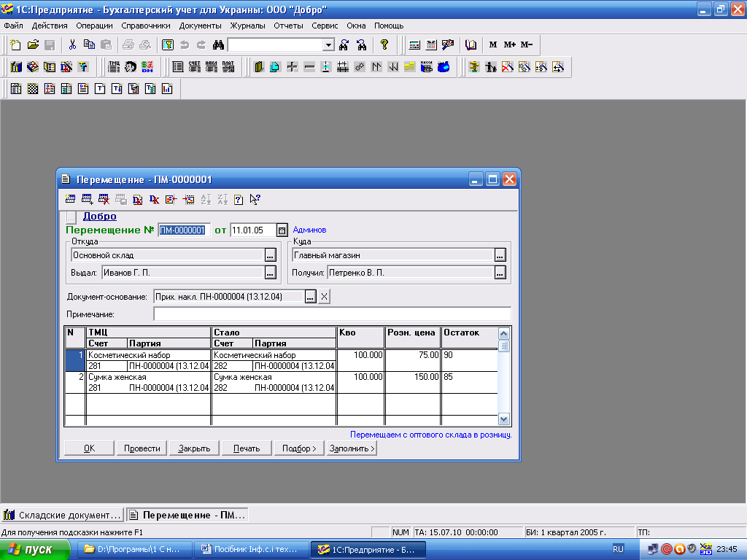This screenshot has width=747, height=560.
Task: Click the НАКЛ toolbar icon
Action: [x=211, y=66]
